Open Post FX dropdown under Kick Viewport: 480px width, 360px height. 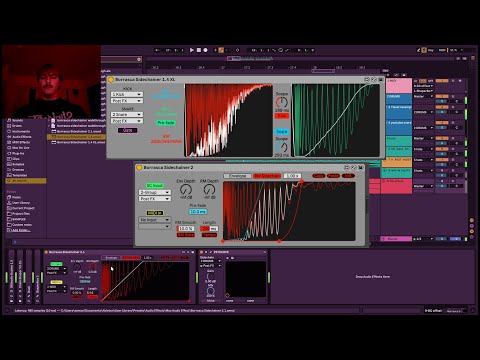click(x=127, y=101)
